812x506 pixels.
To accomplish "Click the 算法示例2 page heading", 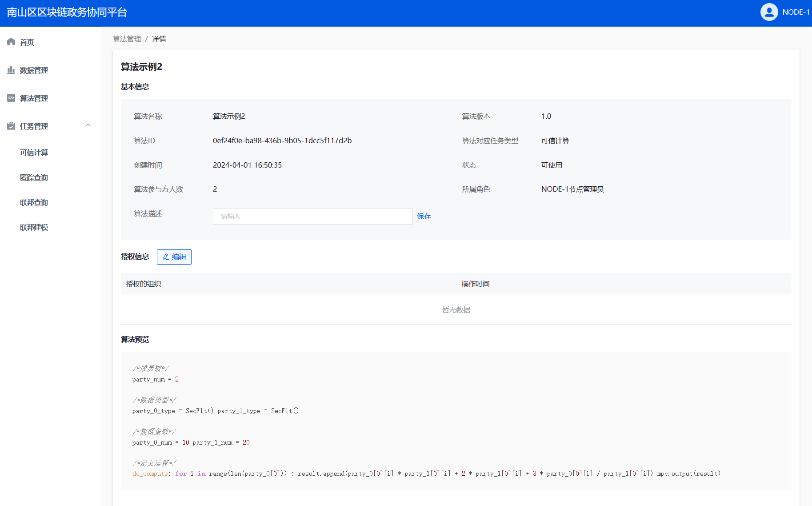I will click(142, 67).
